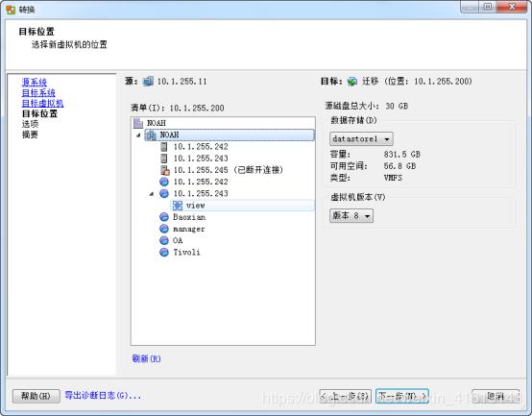The image size is (532, 416).
Task: Close the 转换 window
Action: click(512, 7)
